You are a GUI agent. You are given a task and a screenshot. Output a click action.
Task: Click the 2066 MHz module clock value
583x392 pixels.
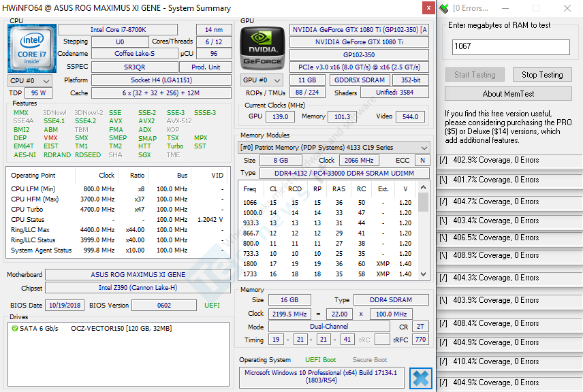358,160
